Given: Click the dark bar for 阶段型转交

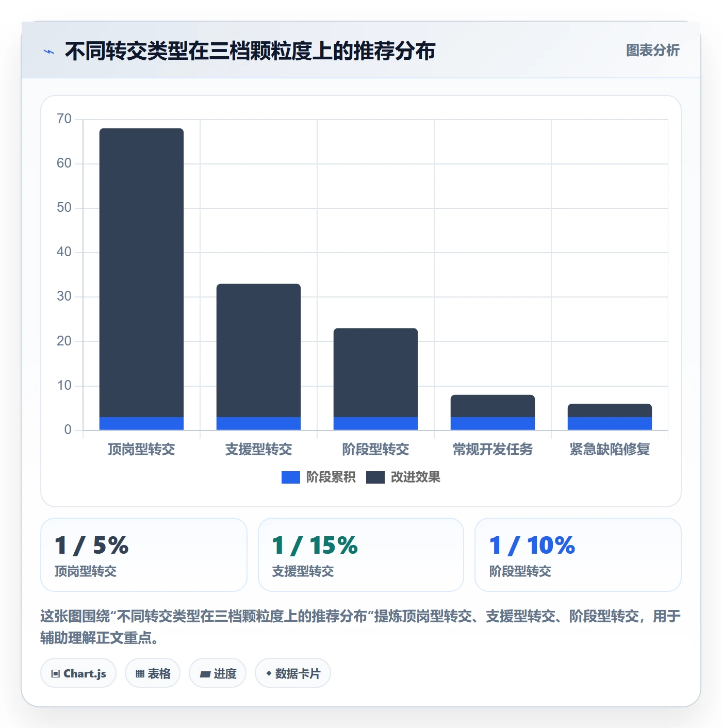Looking at the screenshot, I should 375,373.
